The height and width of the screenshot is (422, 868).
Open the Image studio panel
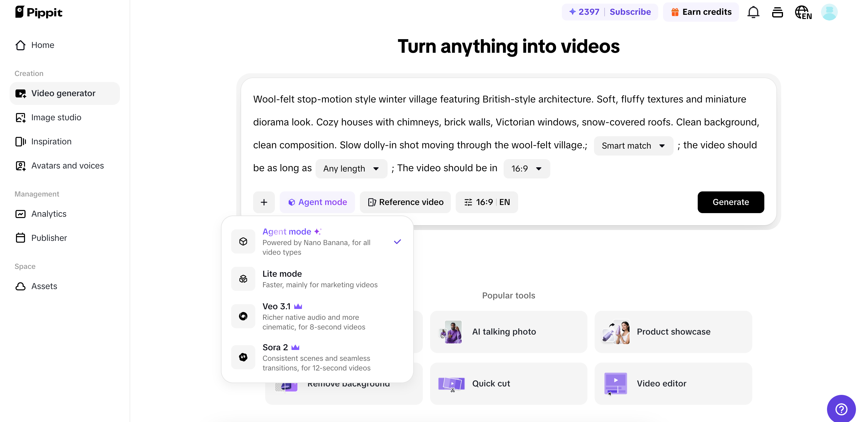pyautogui.click(x=56, y=117)
